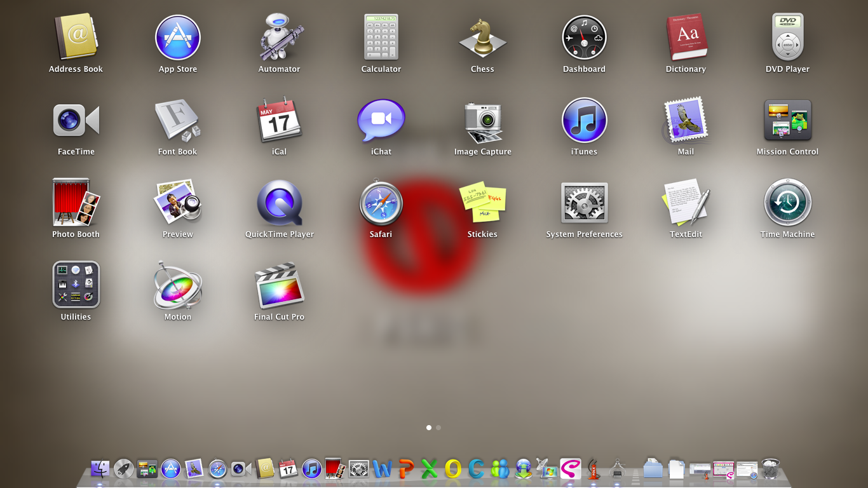Launch Microsoft Excel from the Dock
Screen dimensions: 868x488
point(430,470)
